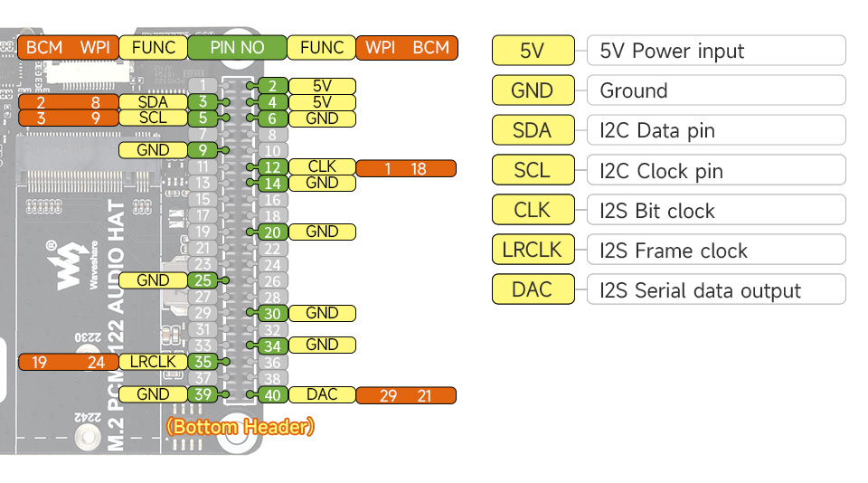This screenshot has height=483, width=868.
Task: Select the '5V Power input' legend description
Action: pos(716,51)
